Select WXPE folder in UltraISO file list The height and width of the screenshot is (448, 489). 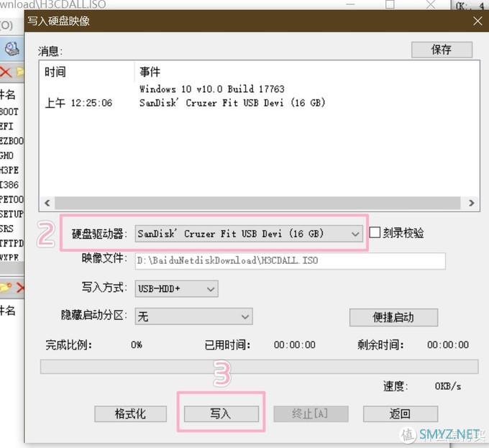click(x=9, y=257)
